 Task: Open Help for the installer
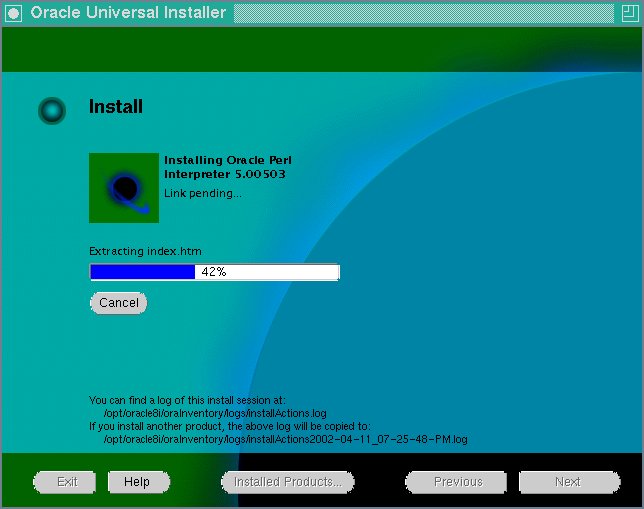click(139, 482)
